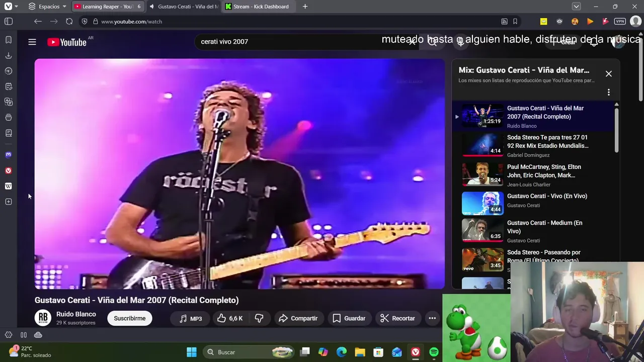Close the mix playlist panel
The width and height of the screenshot is (644, 362).
pos(609,74)
